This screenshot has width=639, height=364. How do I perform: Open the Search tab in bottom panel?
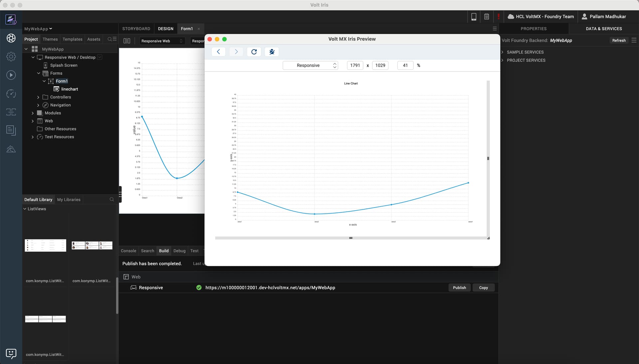(147, 251)
